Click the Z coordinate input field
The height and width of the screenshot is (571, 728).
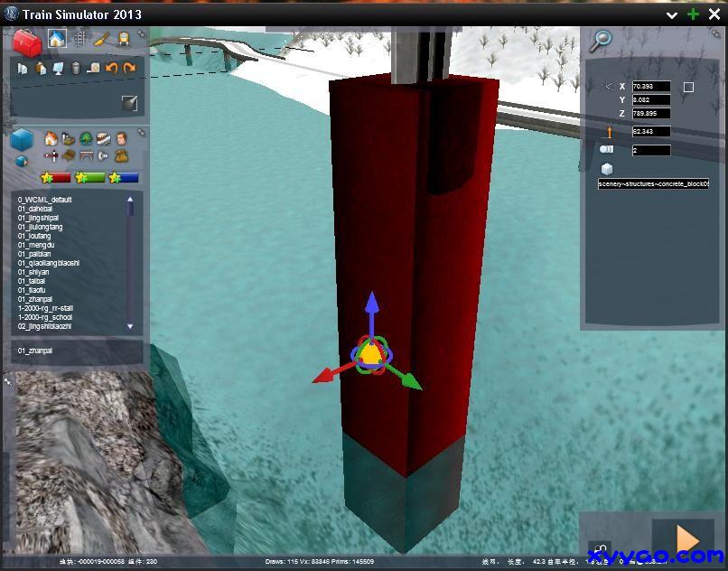pos(650,114)
